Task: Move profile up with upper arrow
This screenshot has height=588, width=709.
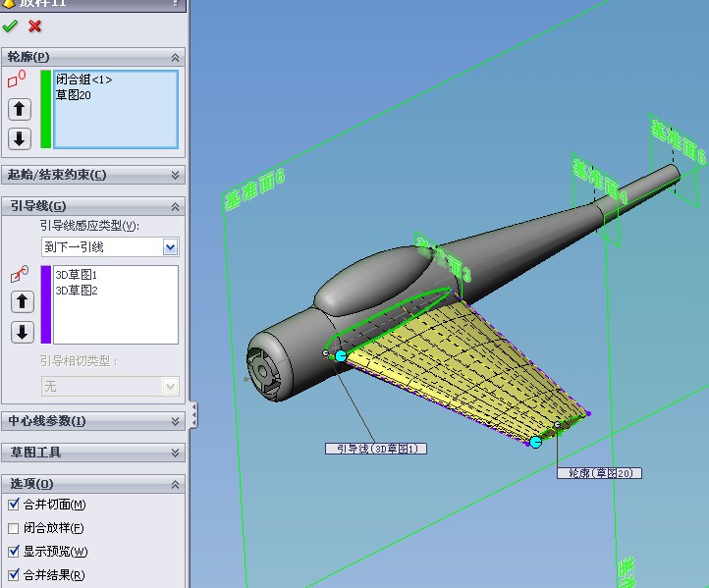Action: pos(20,109)
